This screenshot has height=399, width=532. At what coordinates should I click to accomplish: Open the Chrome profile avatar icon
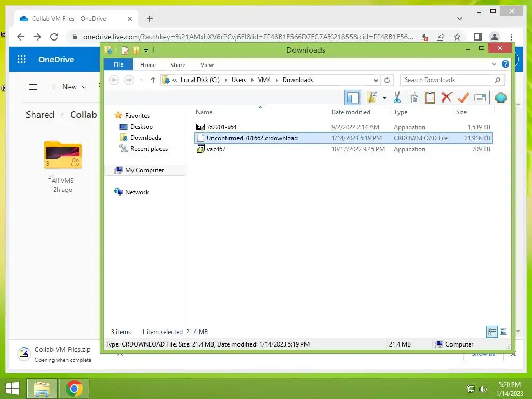pos(495,37)
